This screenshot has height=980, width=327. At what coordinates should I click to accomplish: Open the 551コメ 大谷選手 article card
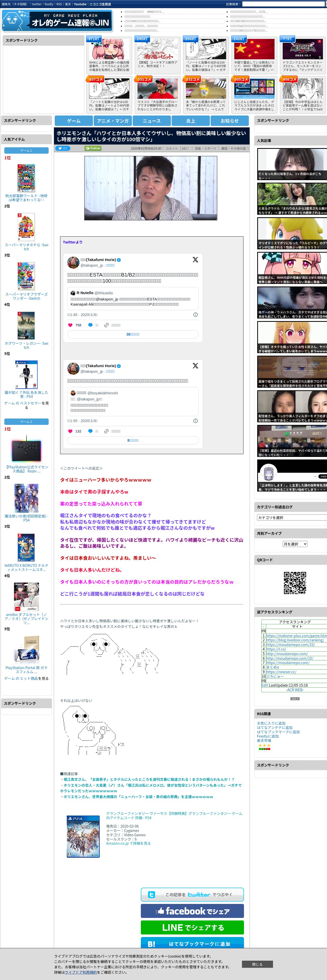click(x=157, y=94)
